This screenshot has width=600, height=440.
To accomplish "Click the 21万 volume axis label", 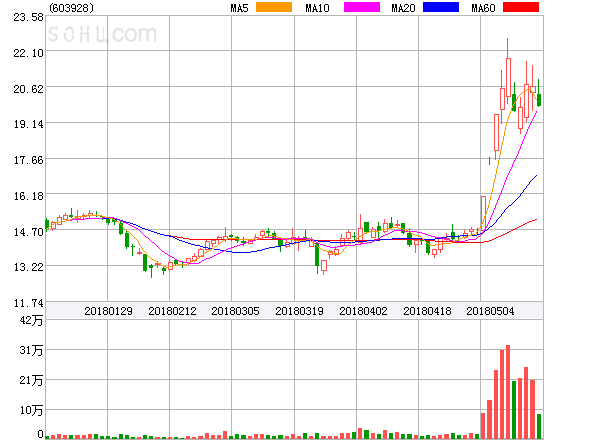I will (x=31, y=380).
